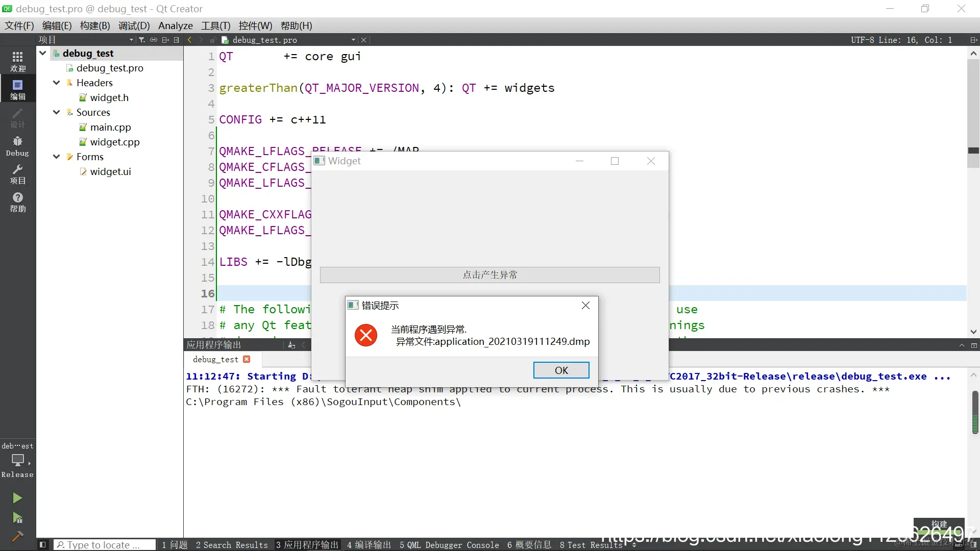Screen dimensions: 980x551
Task: Switch to Debug mode in sidebar
Action: (x=17, y=146)
